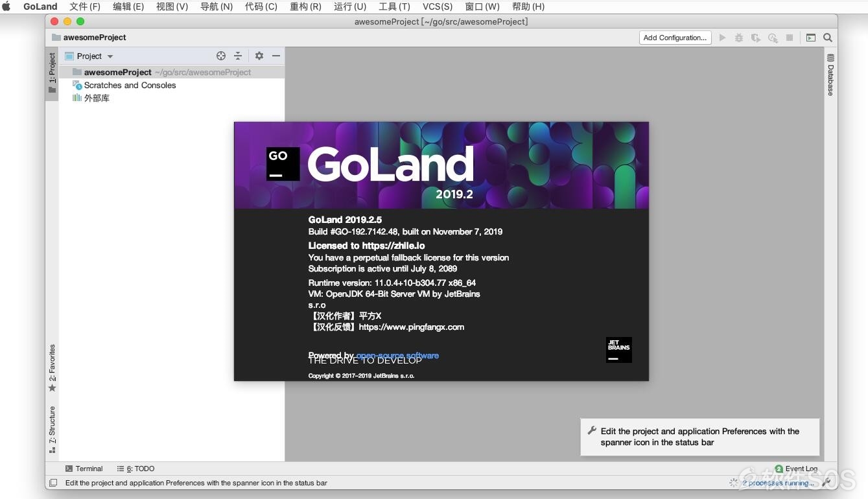
Task: Open the 导航 (N) menu
Action: click(x=217, y=6)
